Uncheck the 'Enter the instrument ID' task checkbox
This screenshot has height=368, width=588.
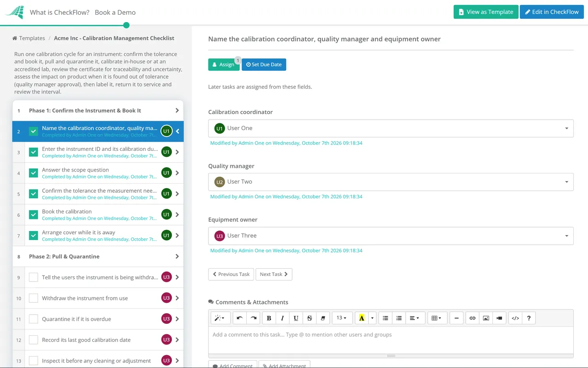pos(34,152)
